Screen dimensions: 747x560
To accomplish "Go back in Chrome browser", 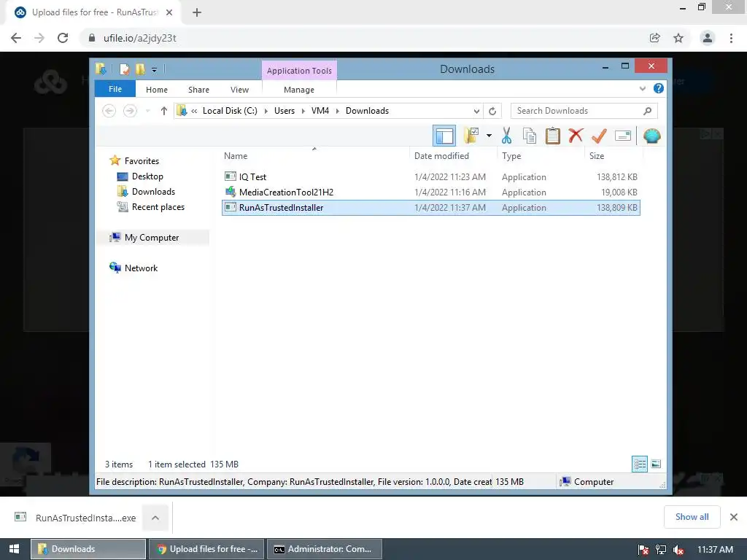I will (x=16, y=38).
